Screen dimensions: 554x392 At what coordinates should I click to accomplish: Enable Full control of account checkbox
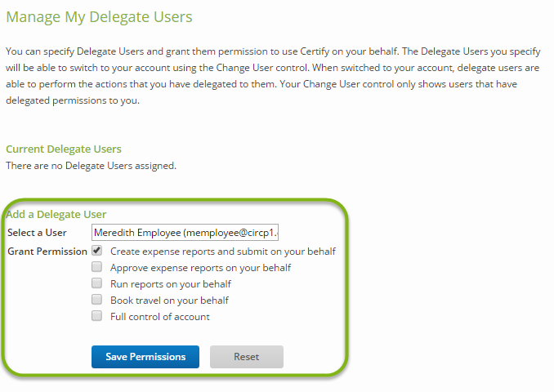click(x=97, y=316)
